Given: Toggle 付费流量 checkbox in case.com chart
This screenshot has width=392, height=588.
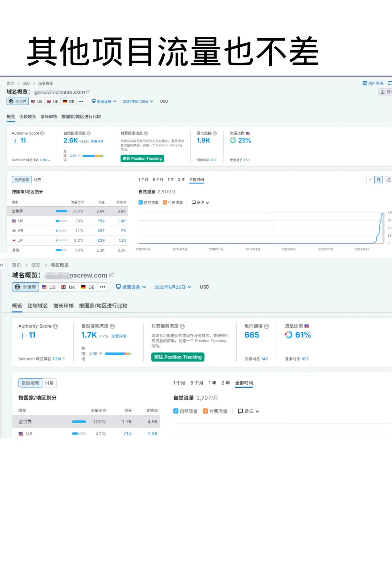Looking at the screenshot, I should pyautogui.click(x=165, y=203).
